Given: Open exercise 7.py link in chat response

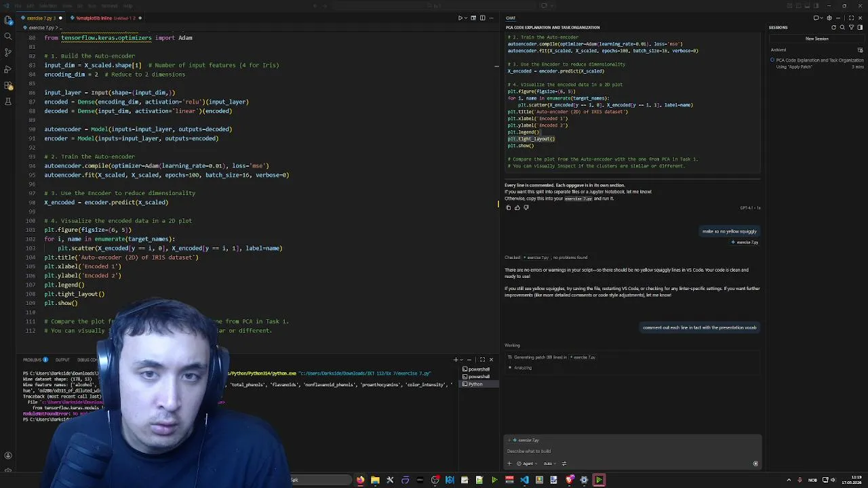Looking at the screenshot, I should (578, 199).
